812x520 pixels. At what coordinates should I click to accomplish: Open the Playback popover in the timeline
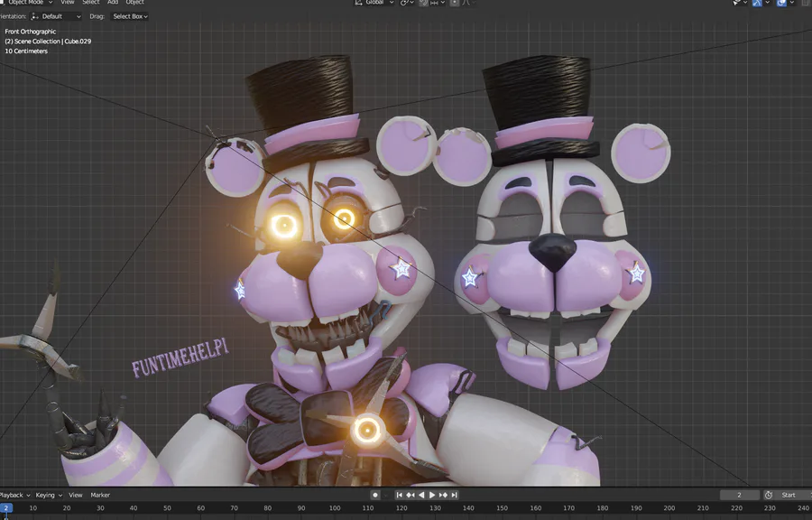[x=14, y=495]
